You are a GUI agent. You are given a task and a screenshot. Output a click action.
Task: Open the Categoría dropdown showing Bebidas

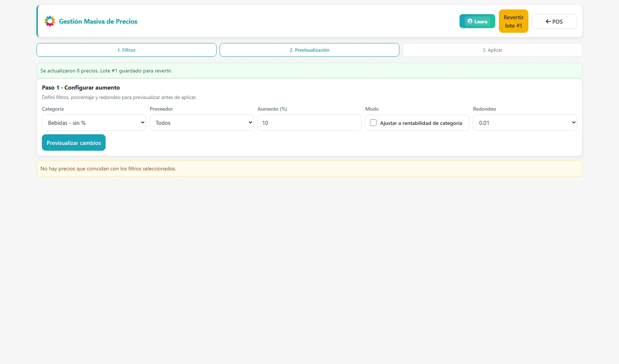(94, 123)
